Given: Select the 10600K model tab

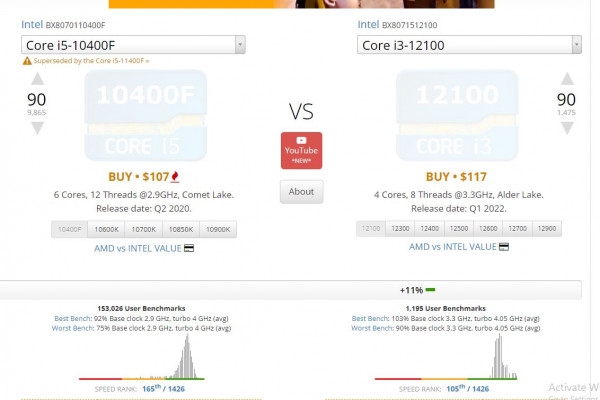Looking at the screenshot, I should [106, 229].
